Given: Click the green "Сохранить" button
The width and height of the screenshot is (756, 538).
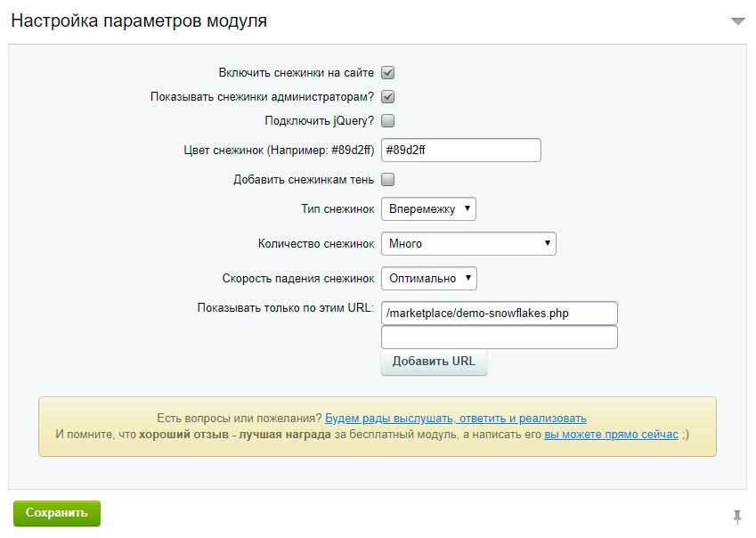Looking at the screenshot, I should click(57, 513).
